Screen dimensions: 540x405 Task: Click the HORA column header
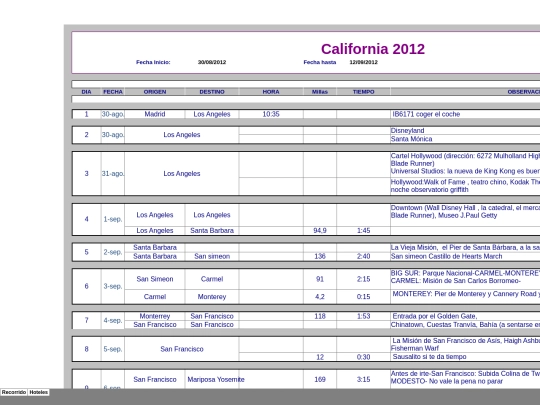[271, 92]
